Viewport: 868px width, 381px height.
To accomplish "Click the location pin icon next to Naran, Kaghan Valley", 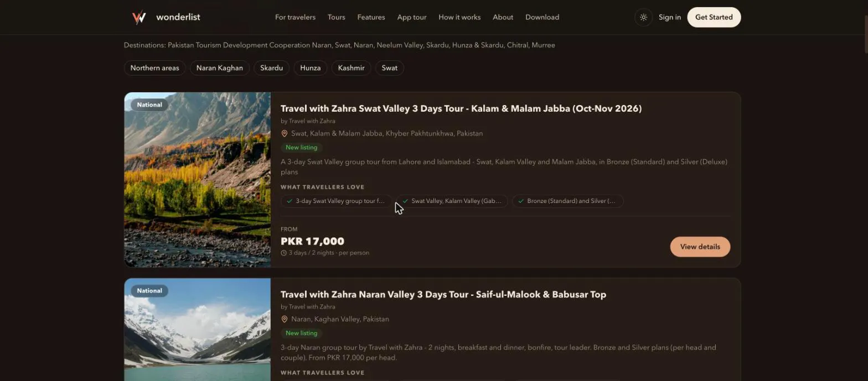I will [285, 319].
